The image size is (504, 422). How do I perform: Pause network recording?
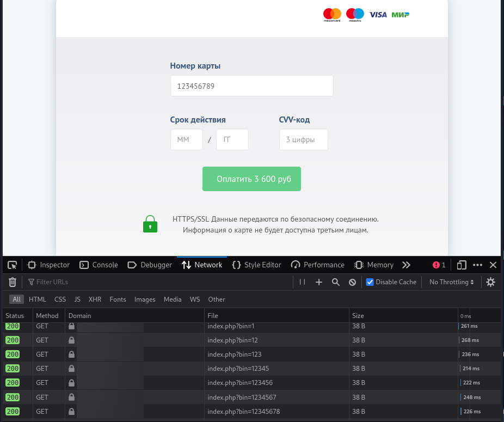coord(302,282)
